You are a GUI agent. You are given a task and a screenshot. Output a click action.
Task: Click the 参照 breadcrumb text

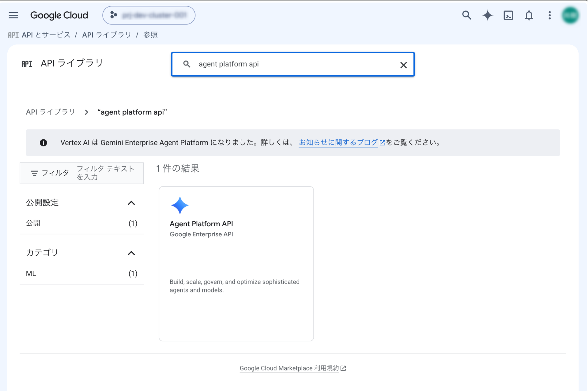151,35
